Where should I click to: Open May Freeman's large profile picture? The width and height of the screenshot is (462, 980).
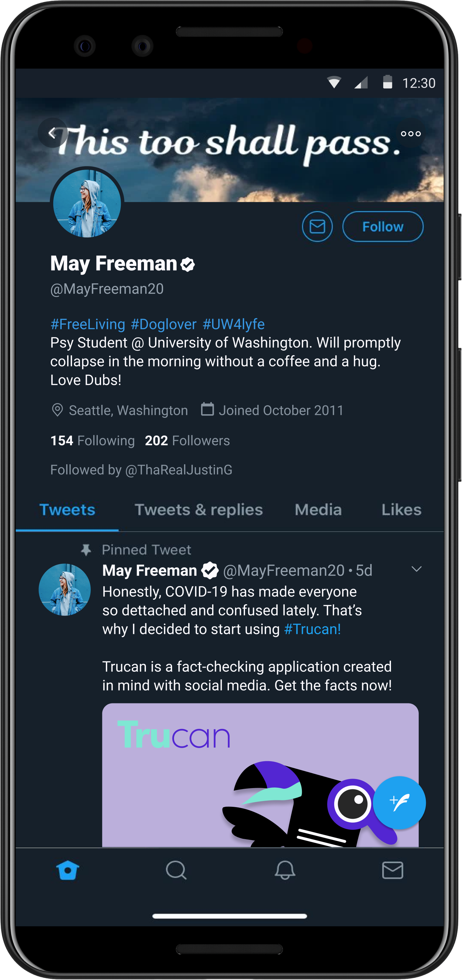tap(87, 204)
